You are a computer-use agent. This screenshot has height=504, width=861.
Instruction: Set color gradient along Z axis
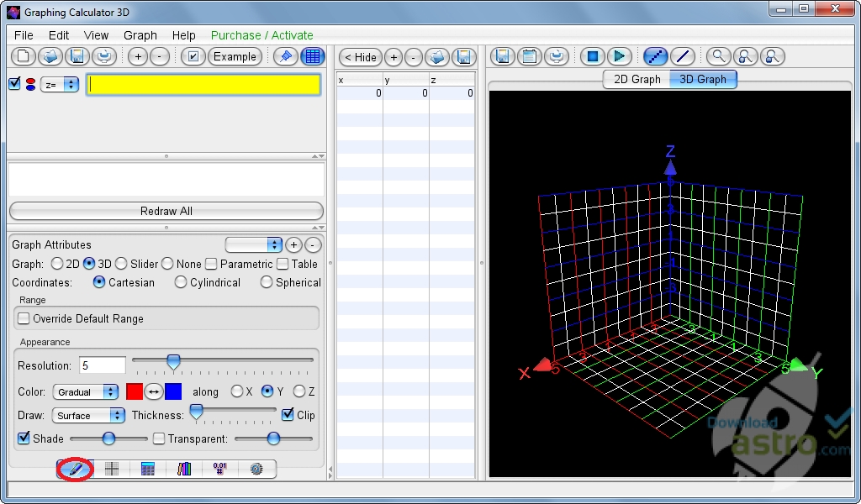coord(299,391)
